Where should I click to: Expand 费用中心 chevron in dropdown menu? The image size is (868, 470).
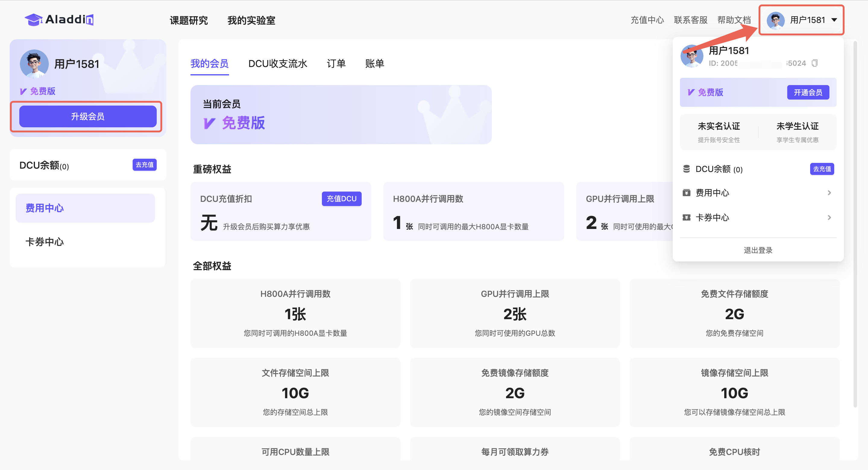click(x=829, y=193)
